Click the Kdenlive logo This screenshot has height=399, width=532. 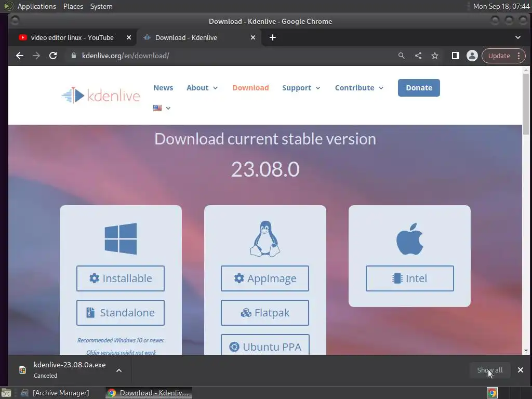tap(101, 96)
